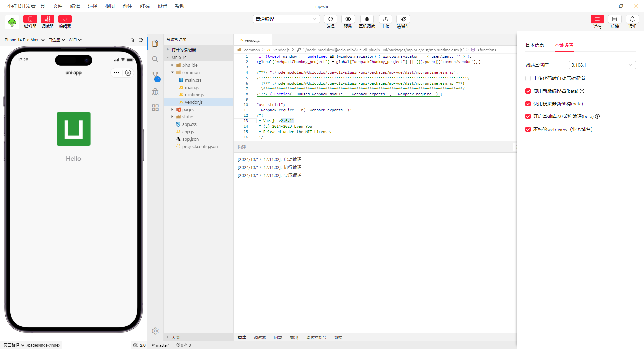Toggle the editor (编辑器) panel button
Image resolution: width=644 pixels, height=349 pixels.
coord(65,19)
